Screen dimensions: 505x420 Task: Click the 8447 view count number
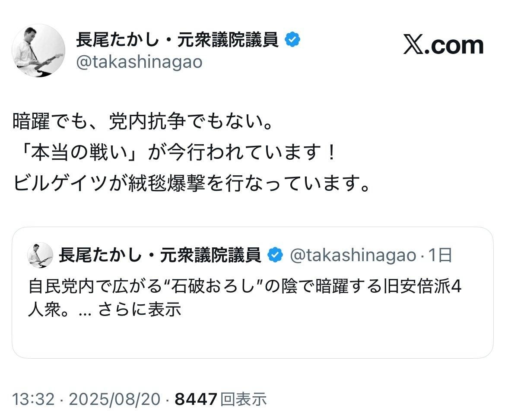point(195,399)
